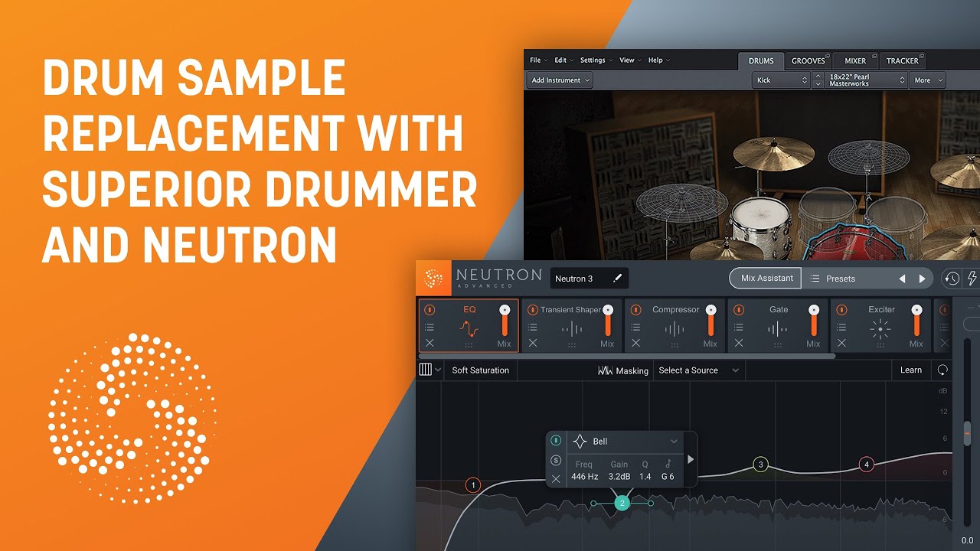Select EQ node 3 on the curve
This screenshot has height=551, width=980.
(x=760, y=464)
